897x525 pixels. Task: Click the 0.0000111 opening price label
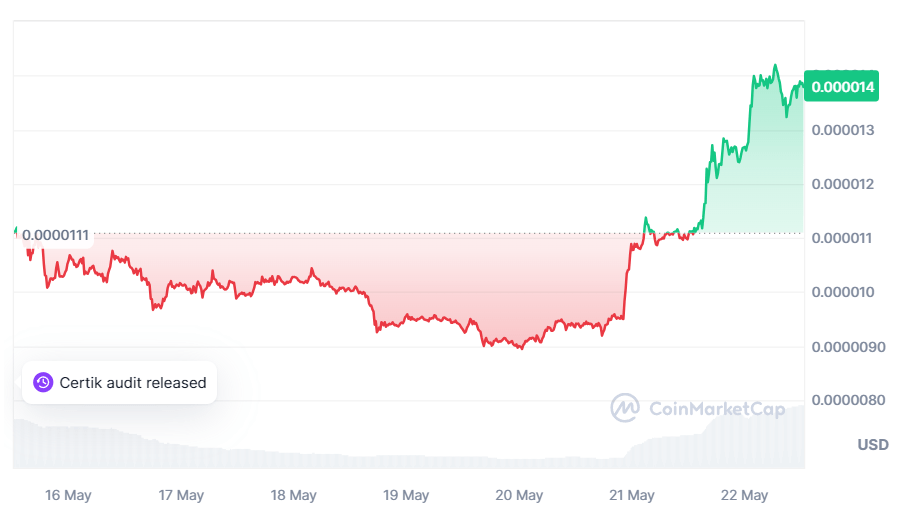[55, 235]
